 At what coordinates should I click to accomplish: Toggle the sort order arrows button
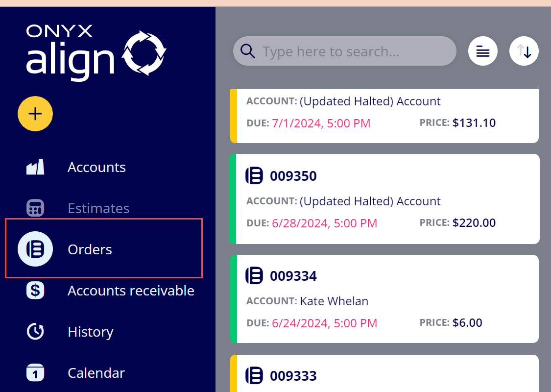[524, 51]
